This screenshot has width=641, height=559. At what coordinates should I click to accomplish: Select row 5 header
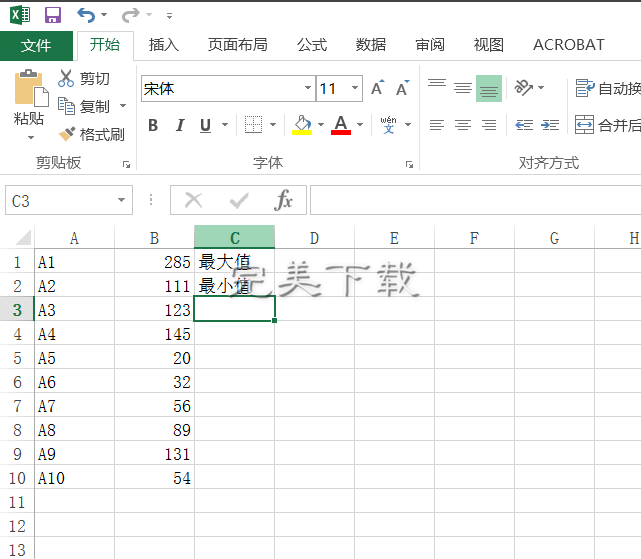[17, 358]
